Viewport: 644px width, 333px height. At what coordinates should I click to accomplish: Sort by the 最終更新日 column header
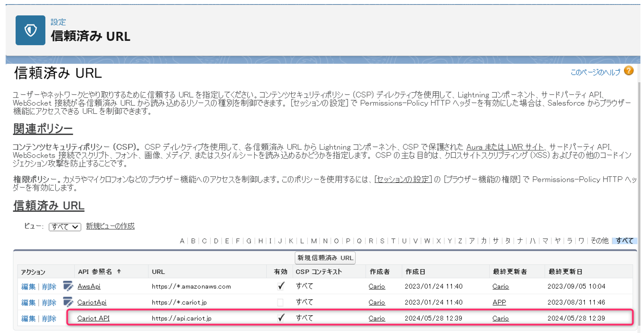[x=565, y=271]
